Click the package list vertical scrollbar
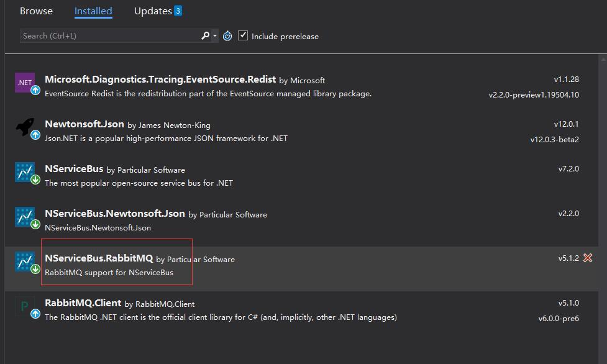 (603, 209)
